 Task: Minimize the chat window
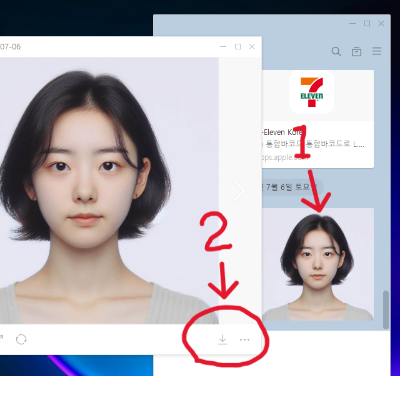(x=353, y=23)
